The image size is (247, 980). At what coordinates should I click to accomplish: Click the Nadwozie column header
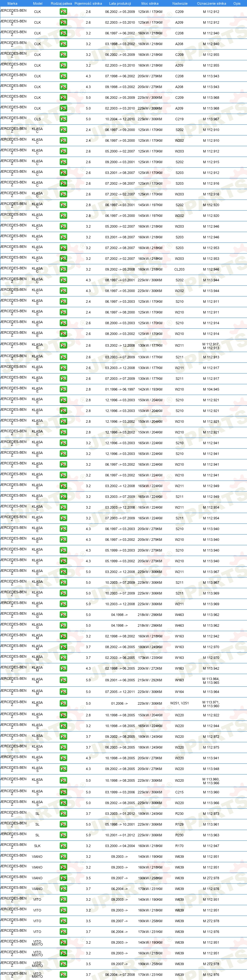[180, 3]
